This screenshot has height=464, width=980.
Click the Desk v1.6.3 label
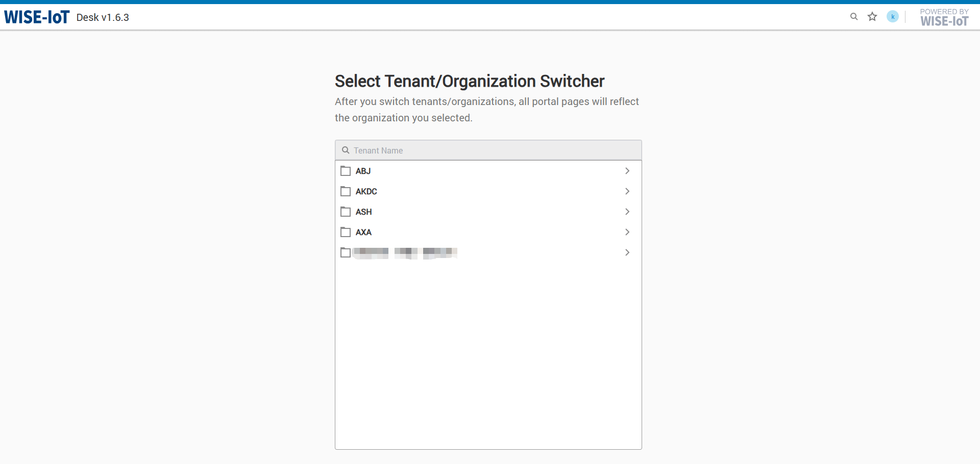coord(102,17)
